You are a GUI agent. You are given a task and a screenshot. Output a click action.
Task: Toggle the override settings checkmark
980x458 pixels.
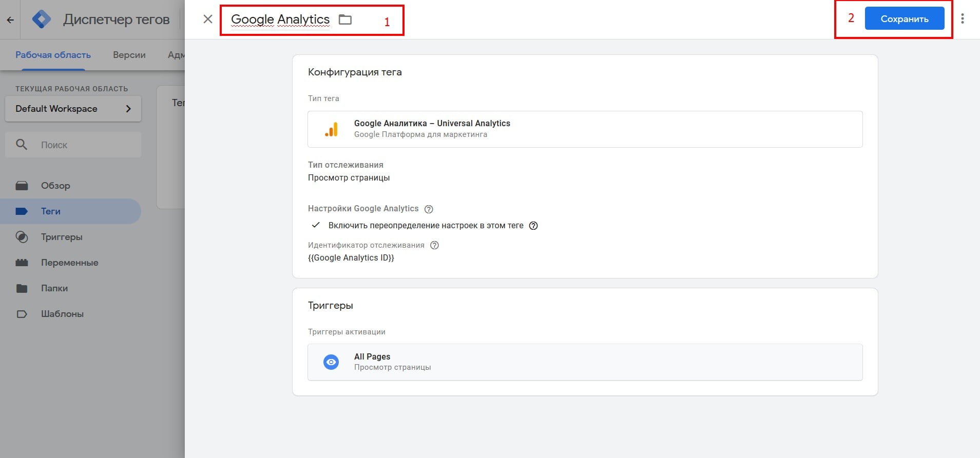point(316,225)
